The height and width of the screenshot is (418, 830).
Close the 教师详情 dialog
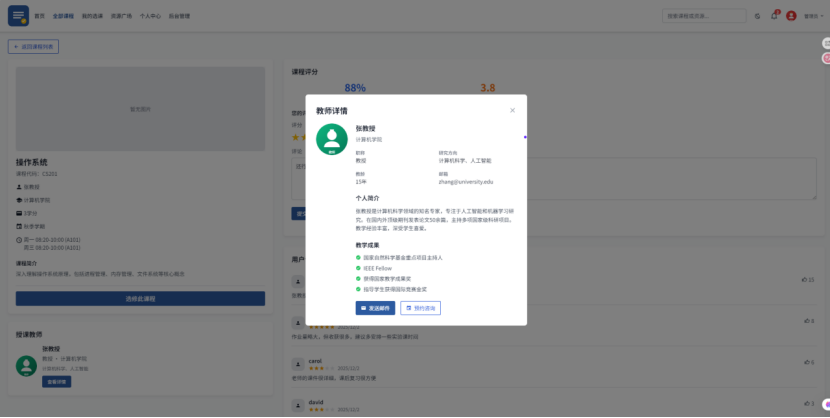tap(512, 110)
